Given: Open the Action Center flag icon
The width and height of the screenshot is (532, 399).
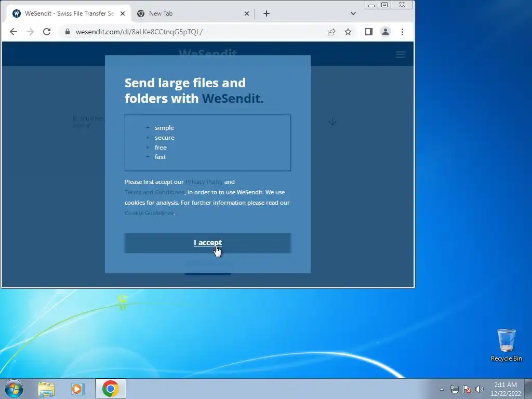Looking at the screenshot, I should click(467, 389).
